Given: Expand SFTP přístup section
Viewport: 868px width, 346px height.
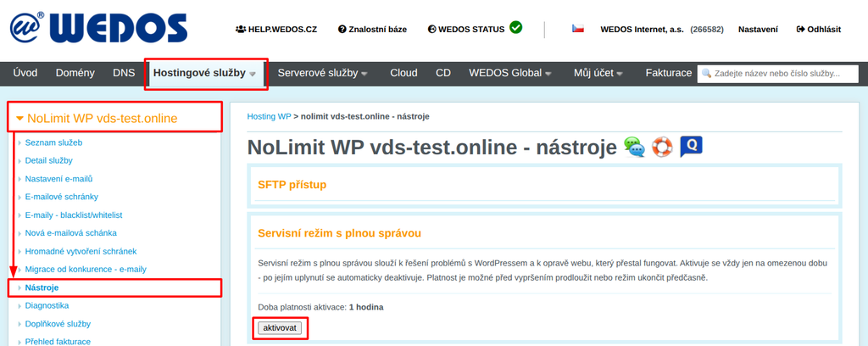Looking at the screenshot, I should [x=292, y=185].
